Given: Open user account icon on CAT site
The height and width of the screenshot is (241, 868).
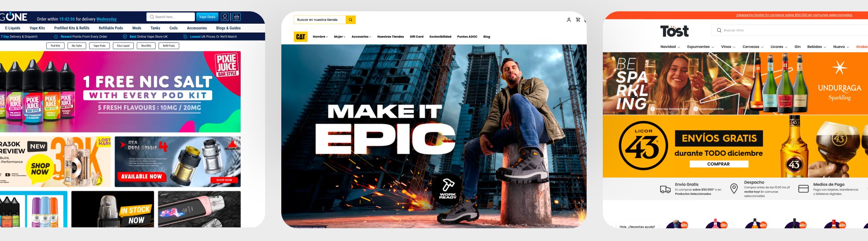Looking at the screenshot, I should click(x=569, y=20).
